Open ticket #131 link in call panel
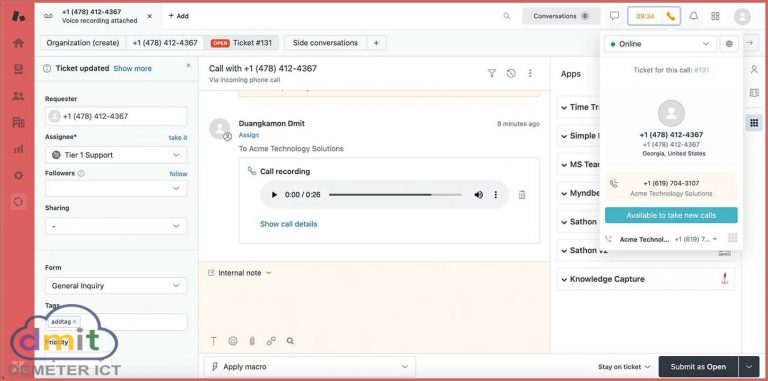 (702, 70)
